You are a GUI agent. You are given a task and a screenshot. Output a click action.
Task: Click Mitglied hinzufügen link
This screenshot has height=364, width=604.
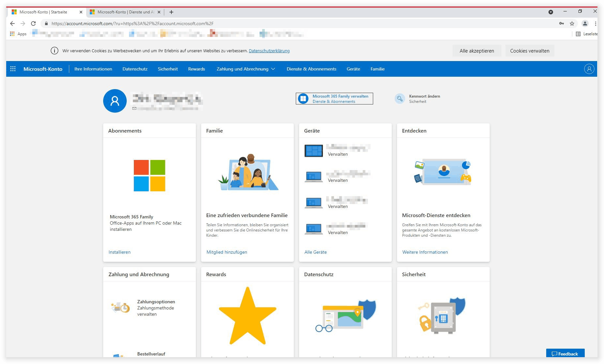click(227, 252)
